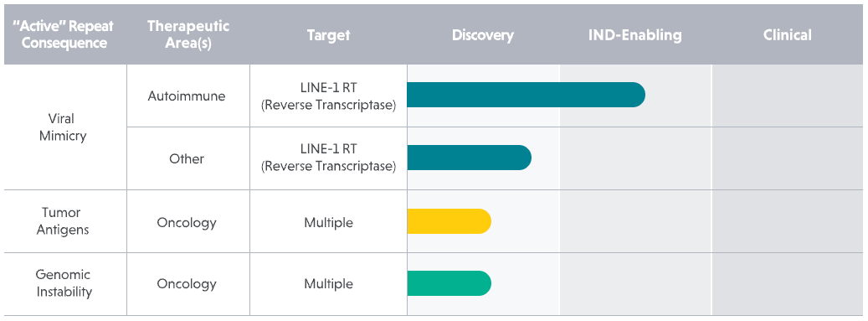Click the Oncology cell in Tumor Antigens row
Screen dimensions: 868x321
pyautogui.click(x=187, y=222)
